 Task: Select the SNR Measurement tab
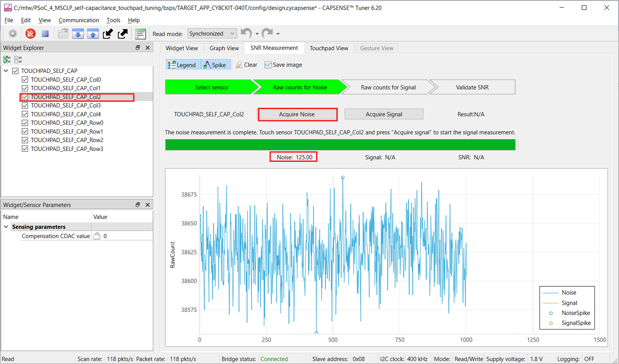click(274, 48)
